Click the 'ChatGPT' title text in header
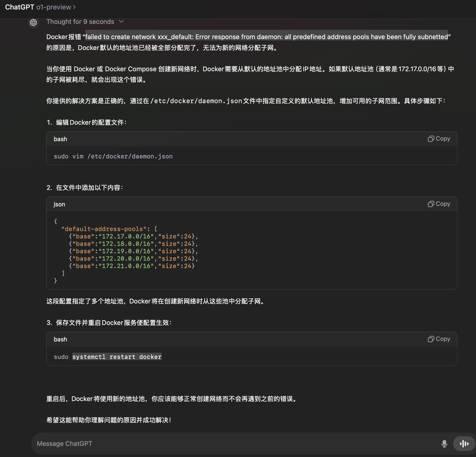476x457 pixels. coord(20,7)
